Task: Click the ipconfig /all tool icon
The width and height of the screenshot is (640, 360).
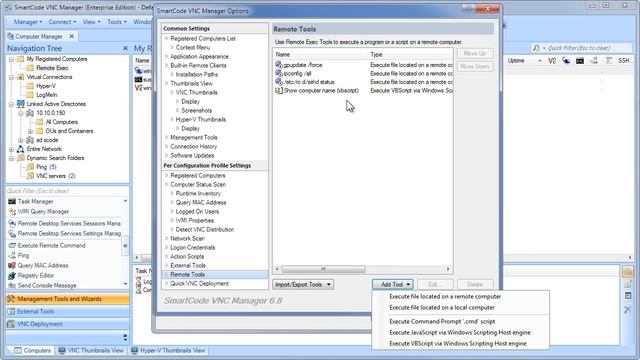Action: 279,73
